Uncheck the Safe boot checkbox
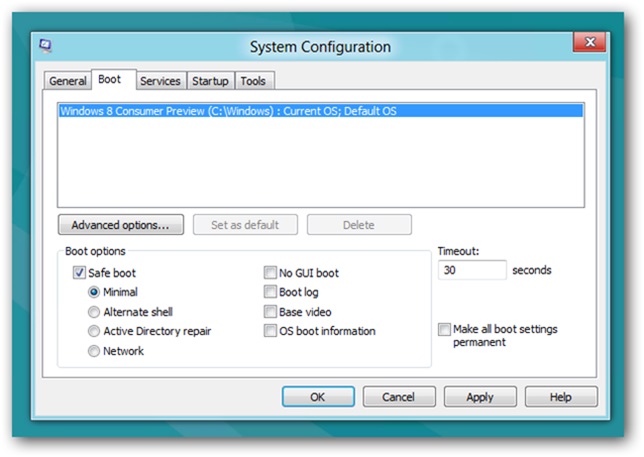 79,273
